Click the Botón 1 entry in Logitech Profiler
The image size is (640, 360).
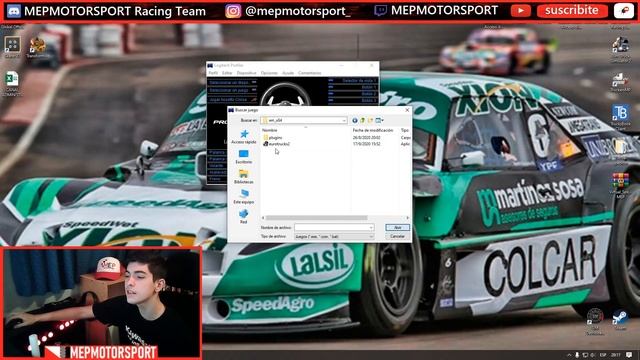[x=353, y=87]
